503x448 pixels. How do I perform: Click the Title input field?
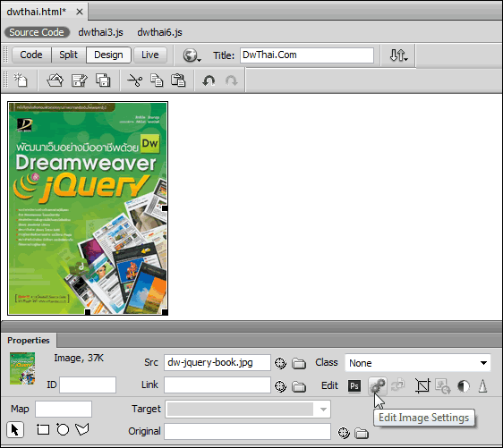tap(307, 55)
